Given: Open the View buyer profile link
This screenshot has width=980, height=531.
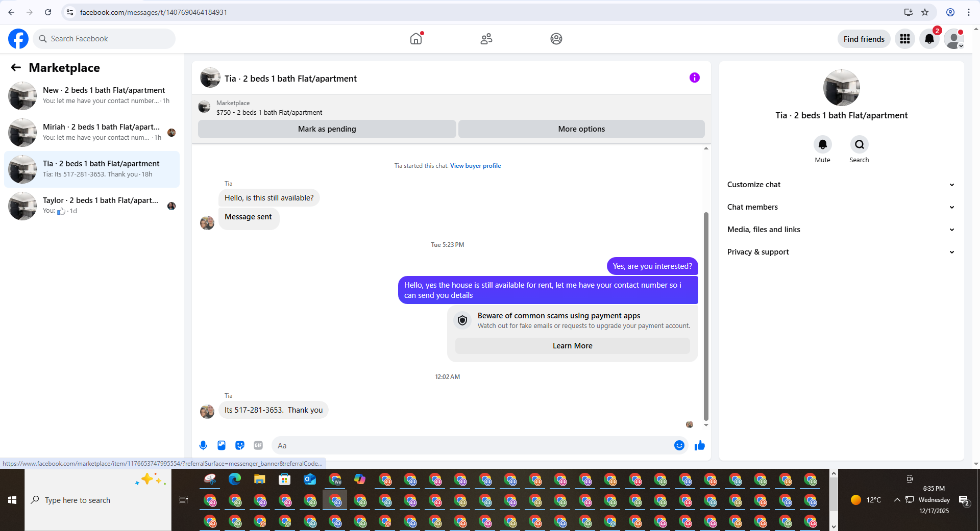Looking at the screenshot, I should [475, 166].
